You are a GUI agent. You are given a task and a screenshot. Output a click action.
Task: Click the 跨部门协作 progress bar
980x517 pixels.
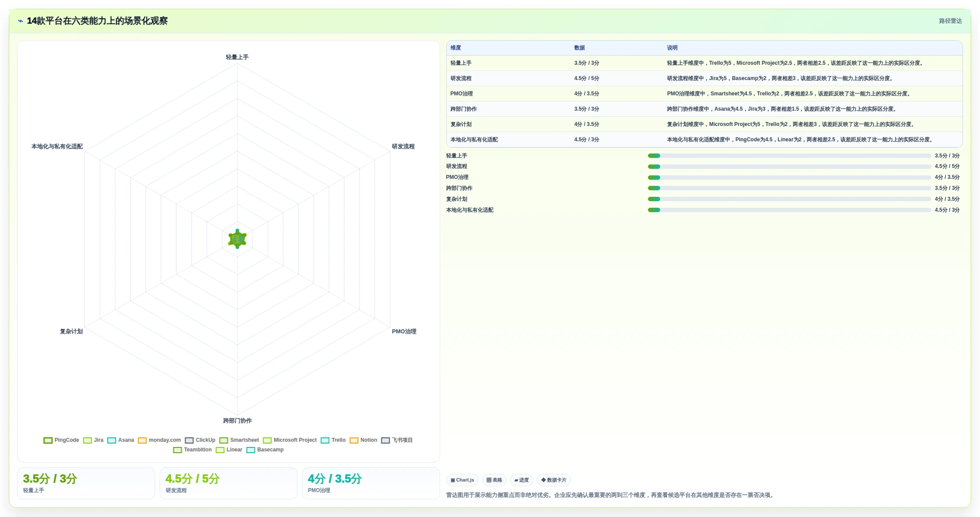point(789,188)
